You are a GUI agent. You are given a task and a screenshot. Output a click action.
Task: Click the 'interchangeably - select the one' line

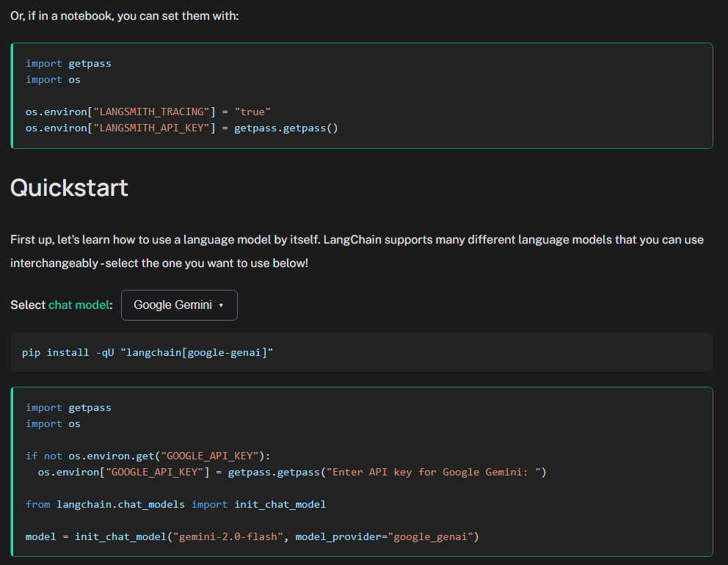point(159,263)
